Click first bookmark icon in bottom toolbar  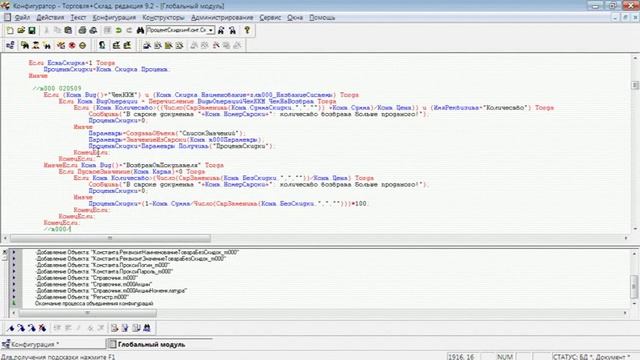coord(10,328)
